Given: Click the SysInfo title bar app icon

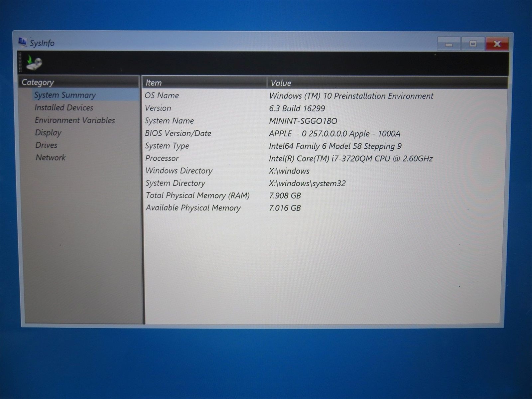Looking at the screenshot, I should tap(22, 42).
